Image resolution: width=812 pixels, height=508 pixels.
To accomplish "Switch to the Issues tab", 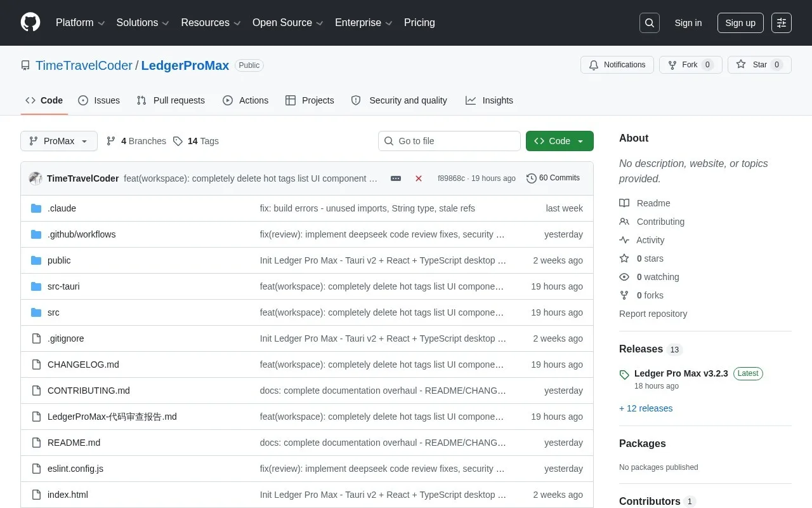I will click(99, 100).
